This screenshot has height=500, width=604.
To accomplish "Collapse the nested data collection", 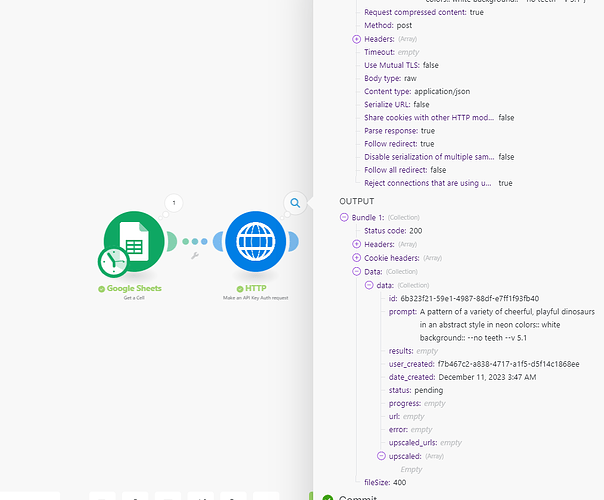I will (369, 285).
